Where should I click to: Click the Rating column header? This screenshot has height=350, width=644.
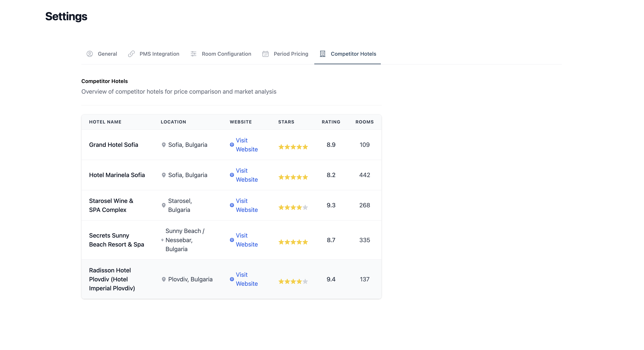coord(331,122)
